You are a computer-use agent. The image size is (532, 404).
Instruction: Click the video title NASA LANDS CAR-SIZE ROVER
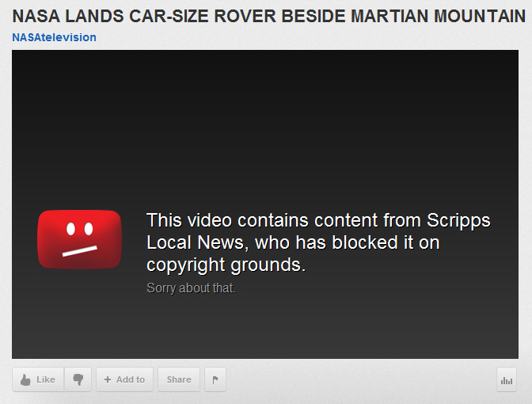click(268, 16)
